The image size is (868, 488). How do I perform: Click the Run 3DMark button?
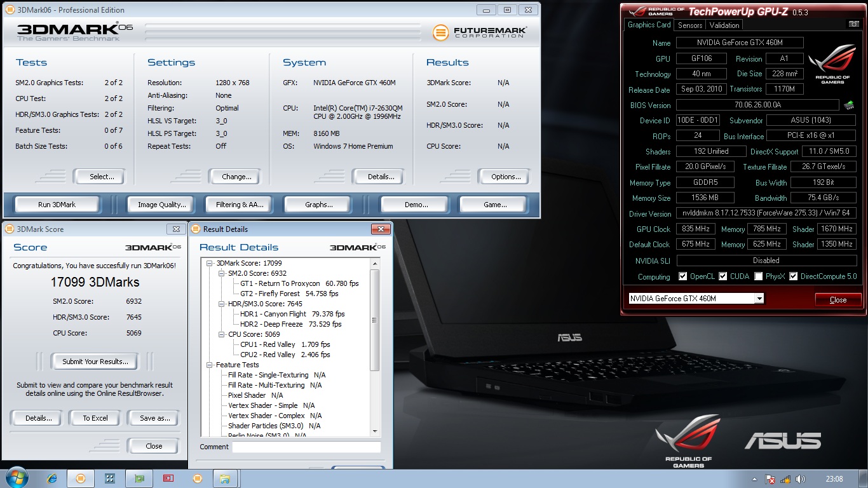pos(57,205)
